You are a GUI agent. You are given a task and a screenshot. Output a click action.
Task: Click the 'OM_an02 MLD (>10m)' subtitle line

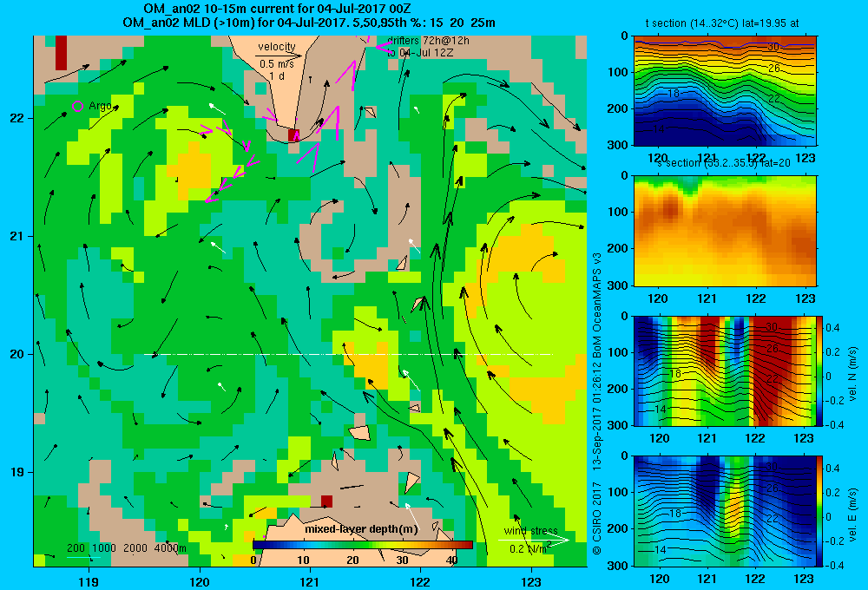(x=309, y=23)
